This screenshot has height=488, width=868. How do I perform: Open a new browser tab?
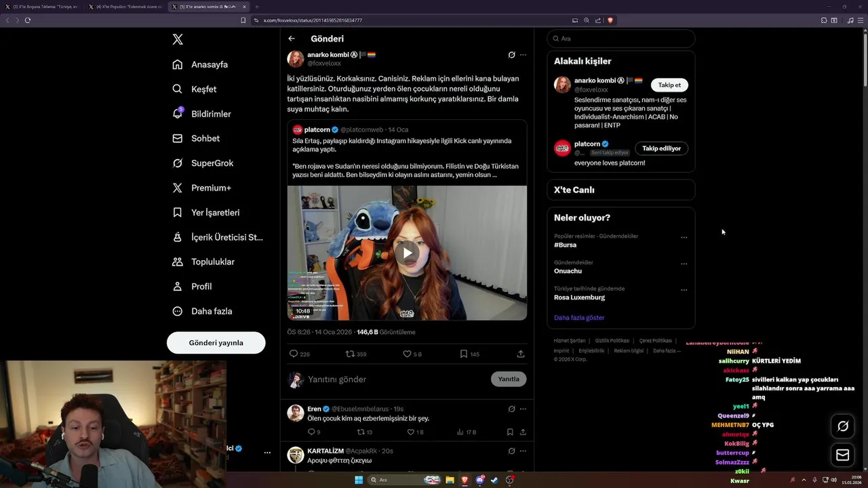coord(257,7)
